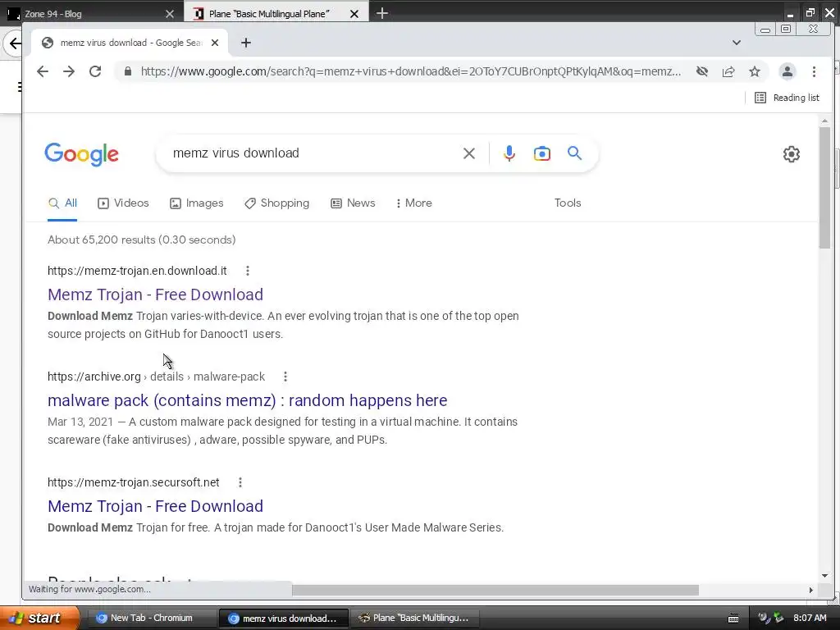Go back using the Chromium back arrow
Viewport: 840px width, 630px height.
[43, 71]
